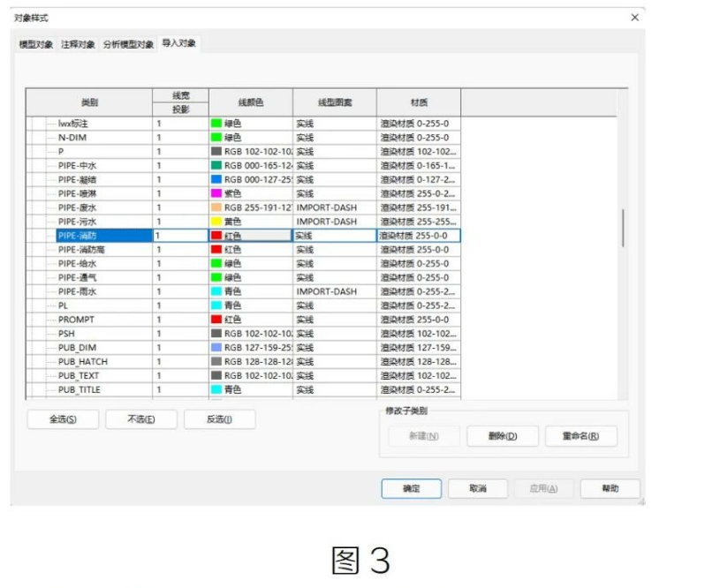Open line pattern 实线 of PIPE-消防
The image size is (705, 588).
coord(335,236)
